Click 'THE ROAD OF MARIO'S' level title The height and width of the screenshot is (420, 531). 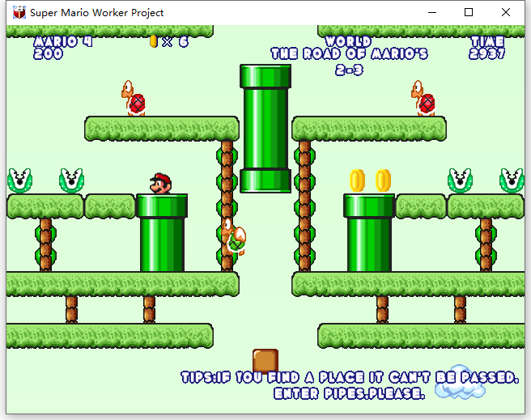pos(349,53)
